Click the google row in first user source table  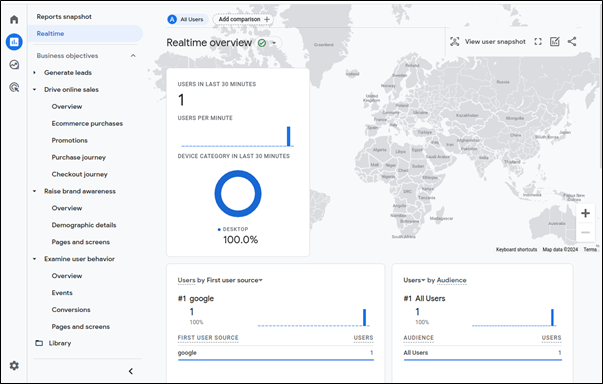pos(275,353)
